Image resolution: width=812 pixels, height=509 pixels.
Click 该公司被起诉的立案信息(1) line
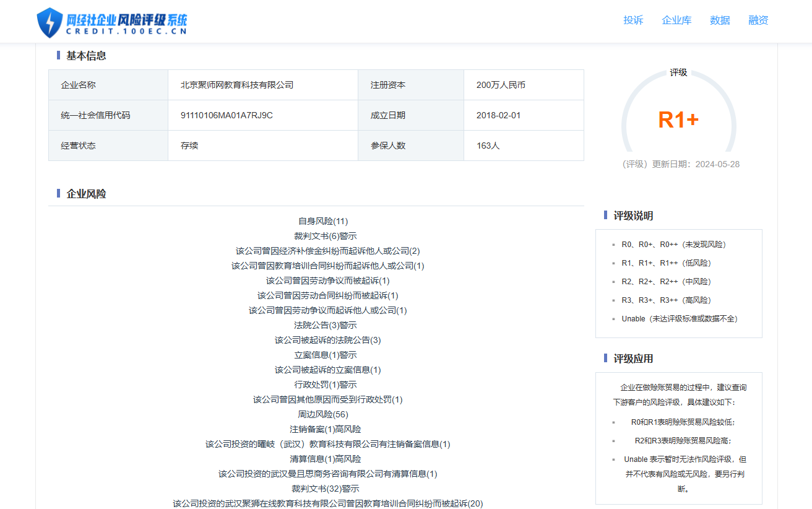pos(328,370)
